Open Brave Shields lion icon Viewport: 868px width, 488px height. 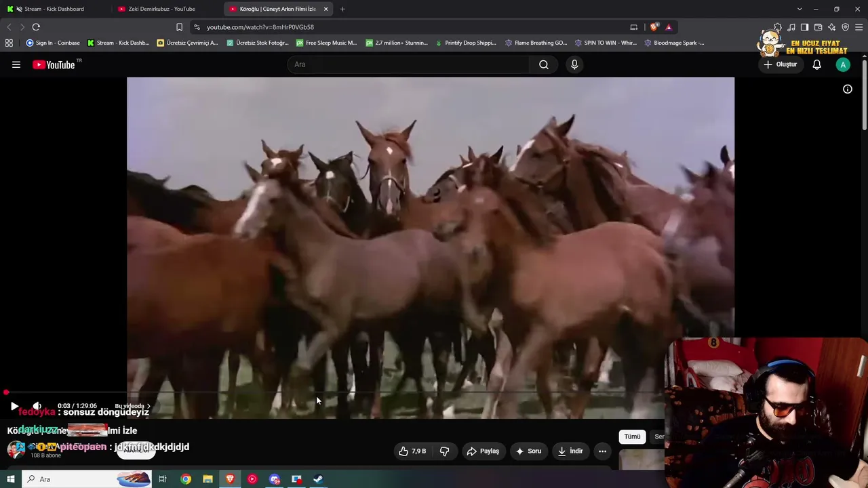point(654,27)
